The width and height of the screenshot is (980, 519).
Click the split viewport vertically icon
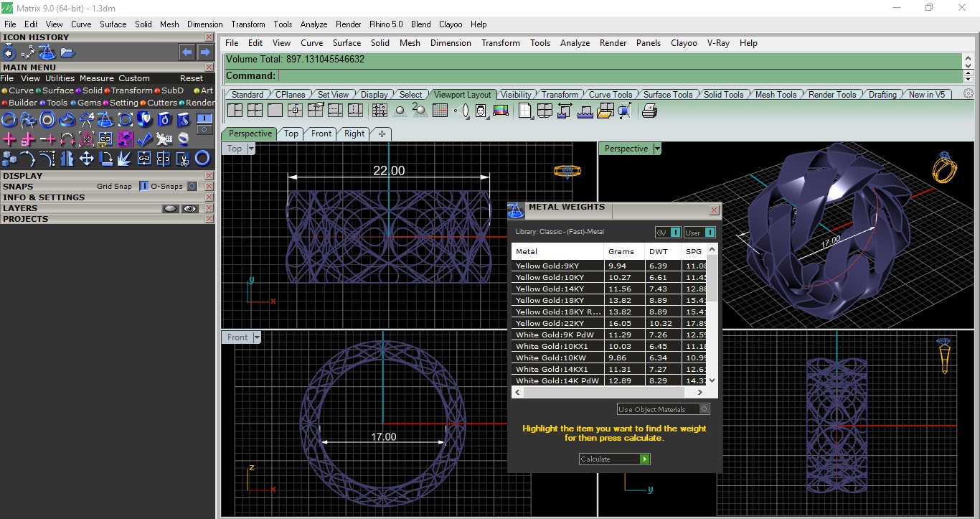[x=355, y=111]
